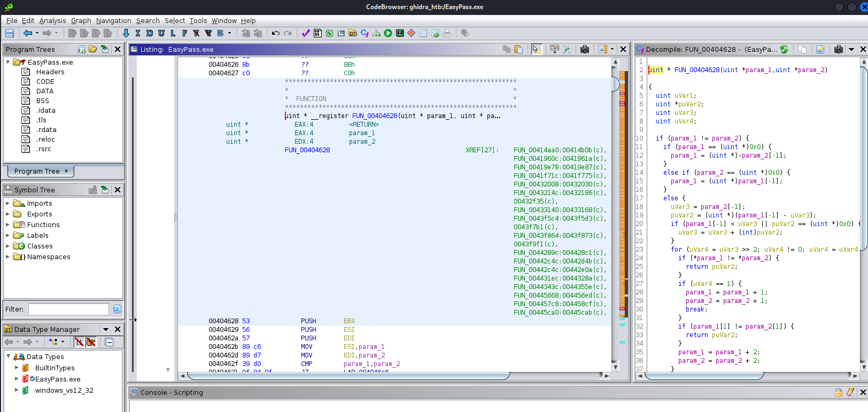868x412 pixels.
Task: Toggle the 'F' function navigation icon
Action: pos(185,33)
